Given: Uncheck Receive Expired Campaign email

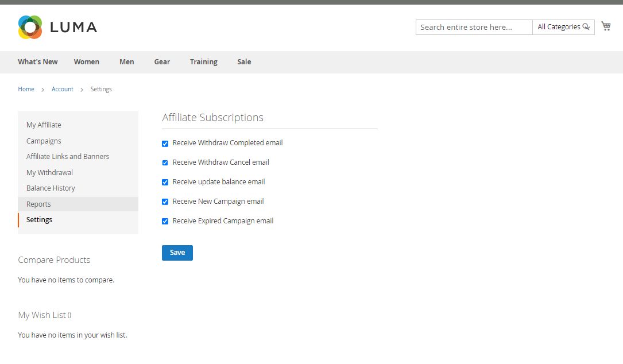Looking at the screenshot, I should (x=165, y=222).
